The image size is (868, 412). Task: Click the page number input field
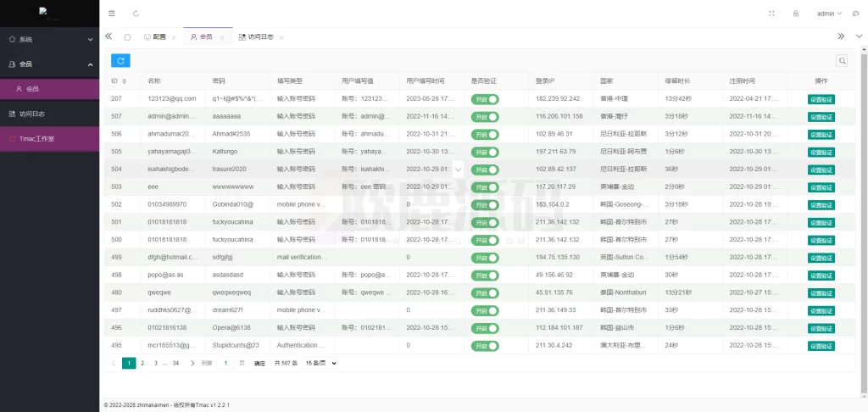click(225, 364)
